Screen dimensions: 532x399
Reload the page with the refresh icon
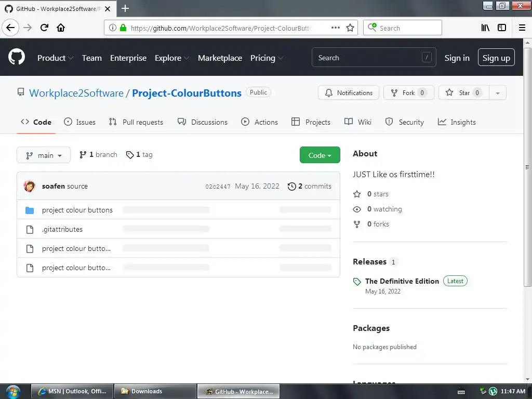(x=44, y=28)
